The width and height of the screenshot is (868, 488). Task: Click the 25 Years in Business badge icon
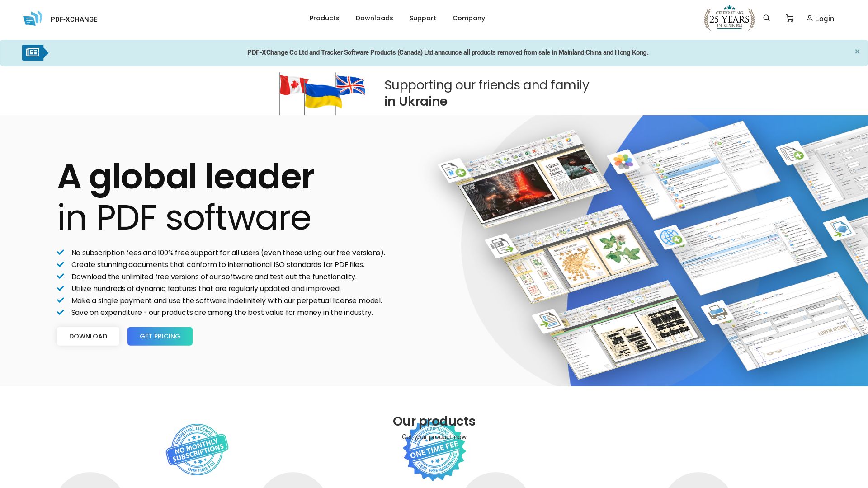728,18
